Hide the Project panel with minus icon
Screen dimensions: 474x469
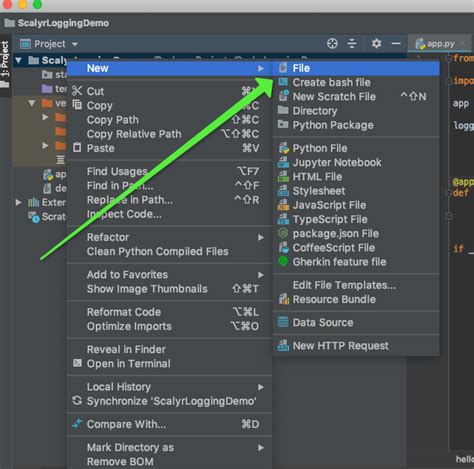click(396, 44)
